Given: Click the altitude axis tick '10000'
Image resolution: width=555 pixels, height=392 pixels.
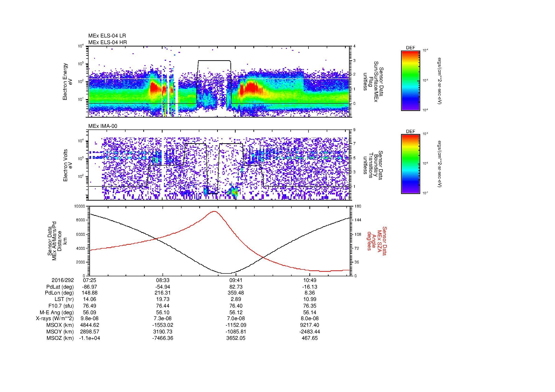Looking at the screenshot, I should click(x=79, y=206).
